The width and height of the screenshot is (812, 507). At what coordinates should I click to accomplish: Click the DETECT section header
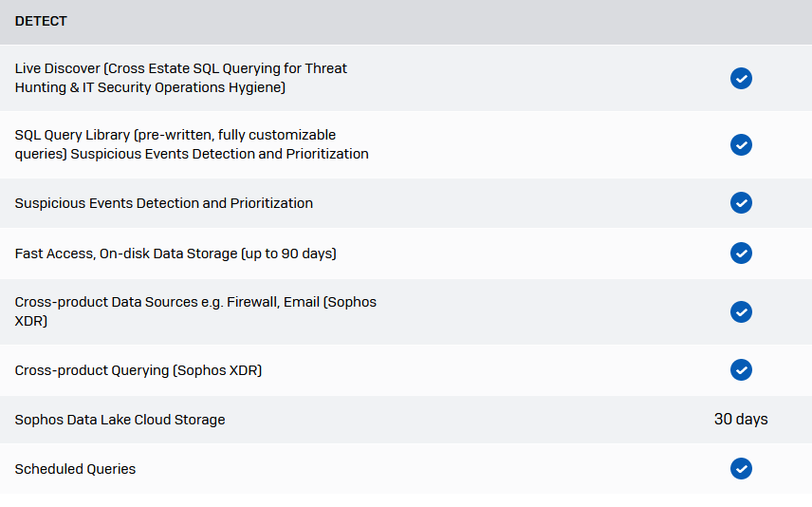coord(41,21)
